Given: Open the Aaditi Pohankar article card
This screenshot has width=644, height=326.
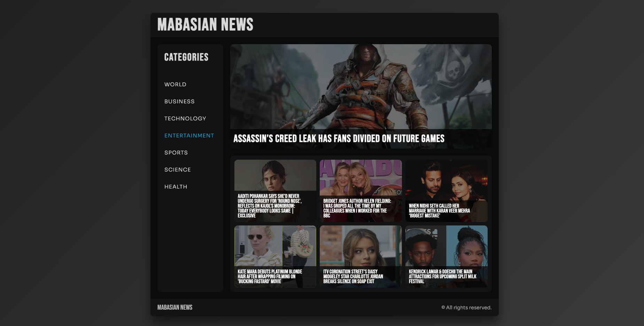Looking at the screenshot, I should pyautogui.click(x=275, y=191).
